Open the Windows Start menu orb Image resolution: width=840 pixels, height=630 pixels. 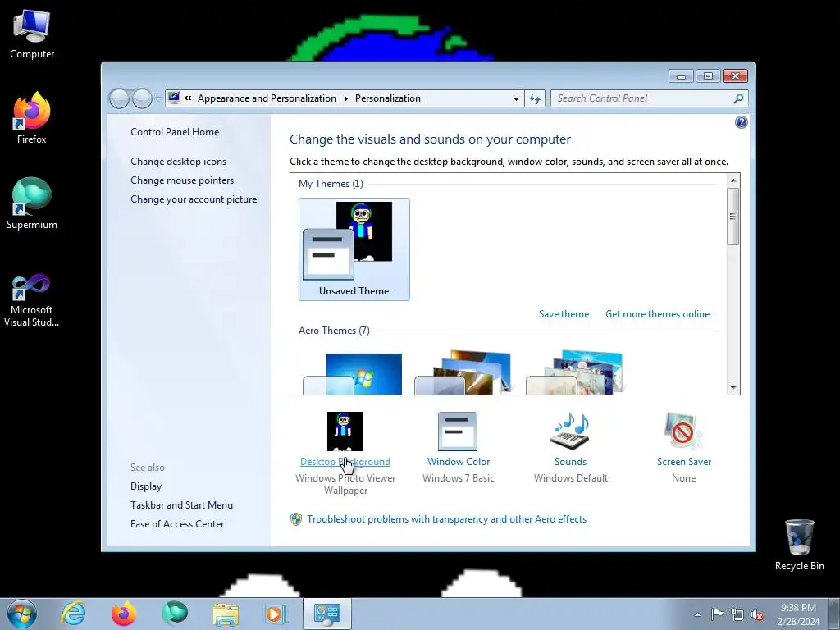pos(22,614)
